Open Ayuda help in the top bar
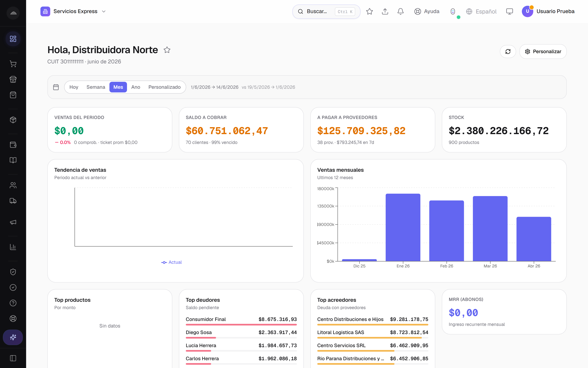This screenshot has width=588, height=368. [427, 11]
